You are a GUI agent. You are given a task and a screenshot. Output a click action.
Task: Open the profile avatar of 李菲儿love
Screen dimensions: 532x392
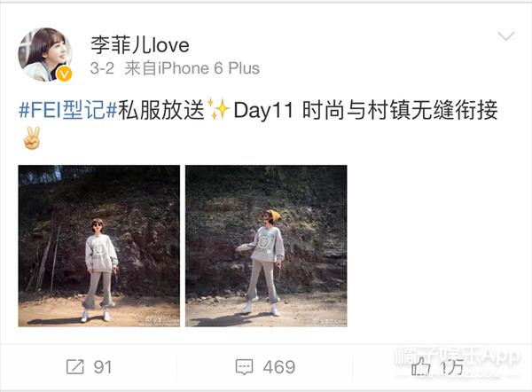click(x=45, y=55)
